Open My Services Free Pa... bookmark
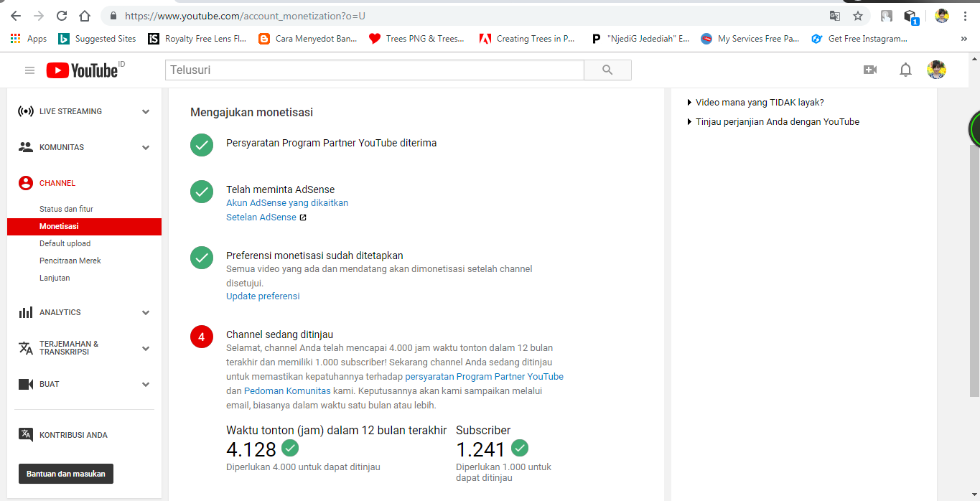The height and width of the screenshot is (501, 980). [750, 39]
